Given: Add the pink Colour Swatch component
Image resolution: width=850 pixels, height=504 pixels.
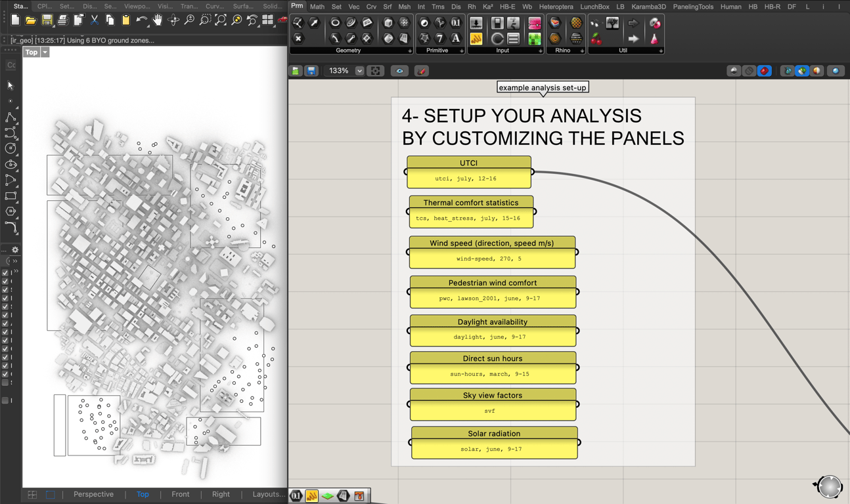Looking at the screenshot, I should [x=535, y=23].
